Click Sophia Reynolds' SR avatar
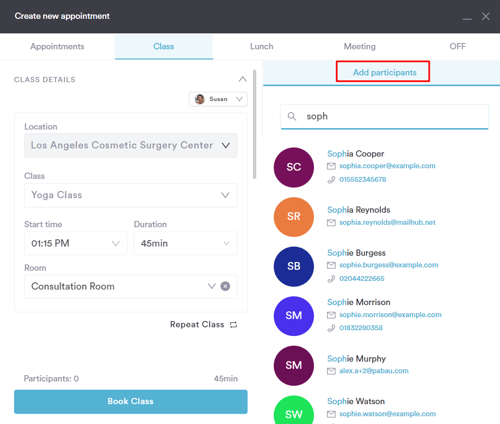500x424 pixels. 294,217
